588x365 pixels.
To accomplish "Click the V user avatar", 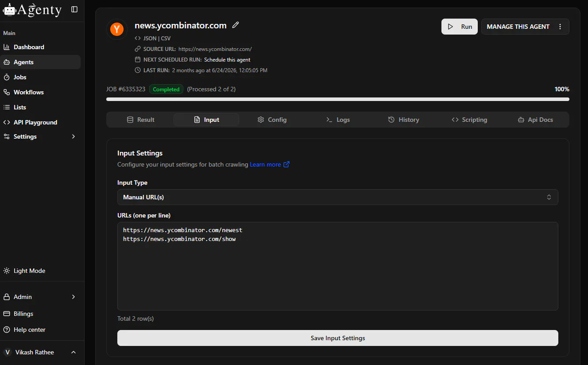I will (7, 352).
